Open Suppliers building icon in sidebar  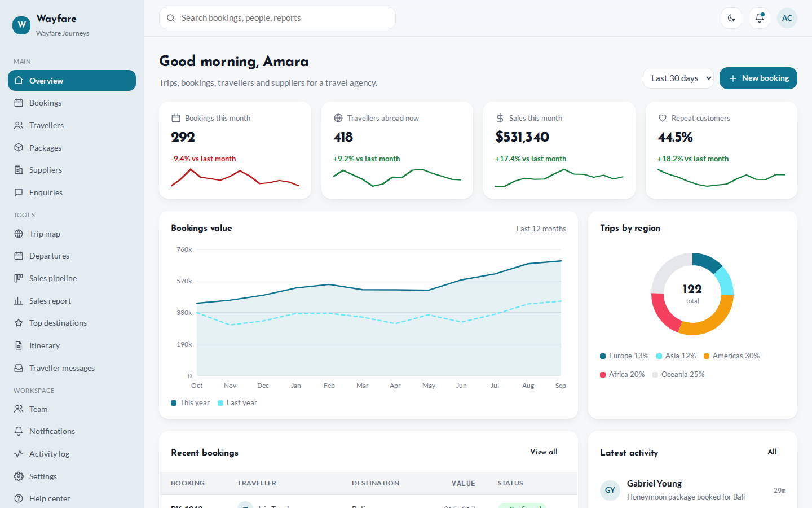(19, 170)
